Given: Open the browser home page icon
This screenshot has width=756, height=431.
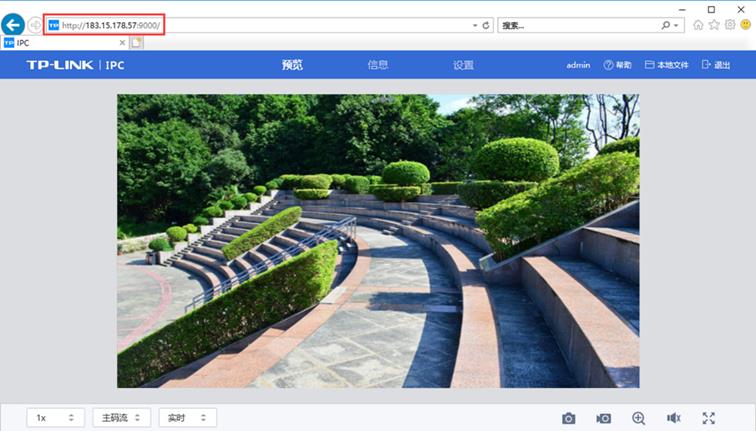Looking at the screenshot, I should click(698, 25).
